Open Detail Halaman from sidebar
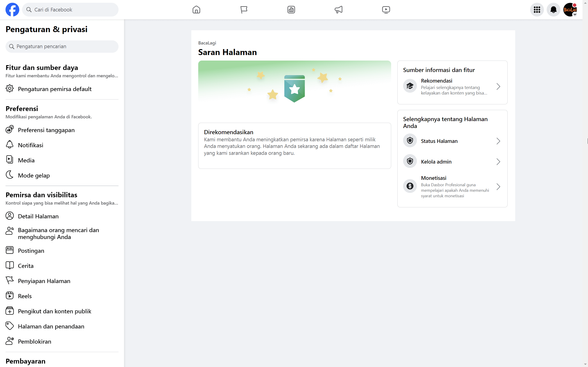The height and width of the screenshot is (367, 588). [x=38, y=216]
